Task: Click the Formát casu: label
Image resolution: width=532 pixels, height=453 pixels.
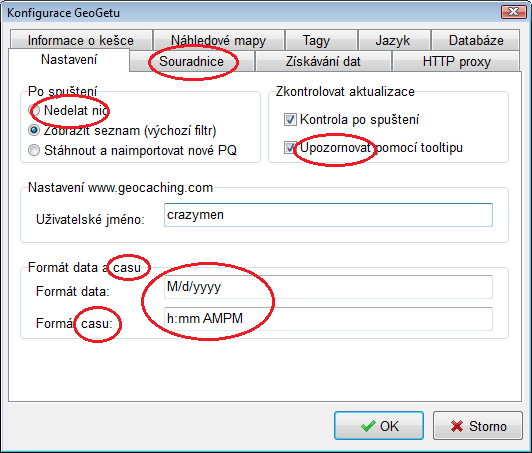Action: pyautogui.click(x=74, y=323)
